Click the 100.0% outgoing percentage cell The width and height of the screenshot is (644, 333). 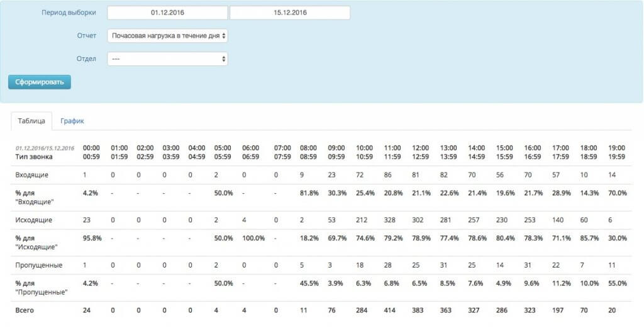pos(254,238)
